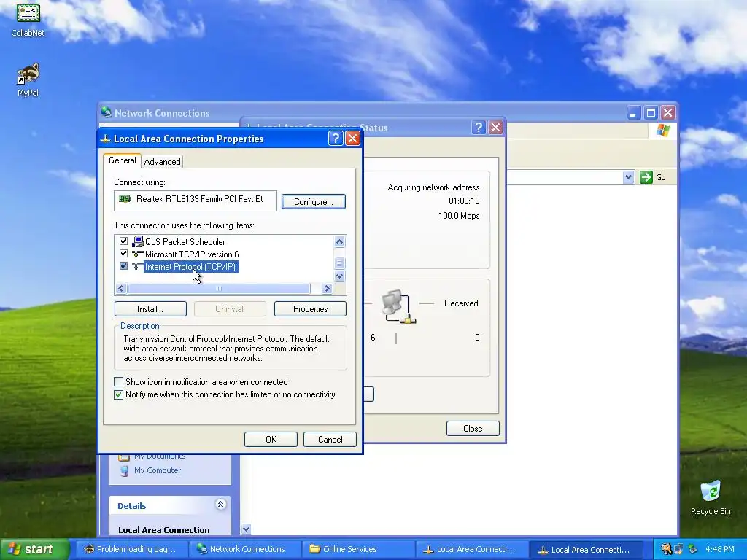Click the network tray icon beside the clock
This screenshot has height=560, width=747.
pyautogui.click(x=693, y=549)
